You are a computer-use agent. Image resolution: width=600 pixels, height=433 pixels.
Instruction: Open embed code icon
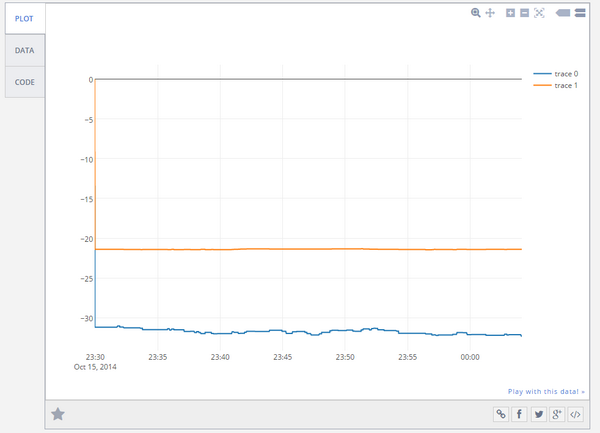[x=576, y=414]
